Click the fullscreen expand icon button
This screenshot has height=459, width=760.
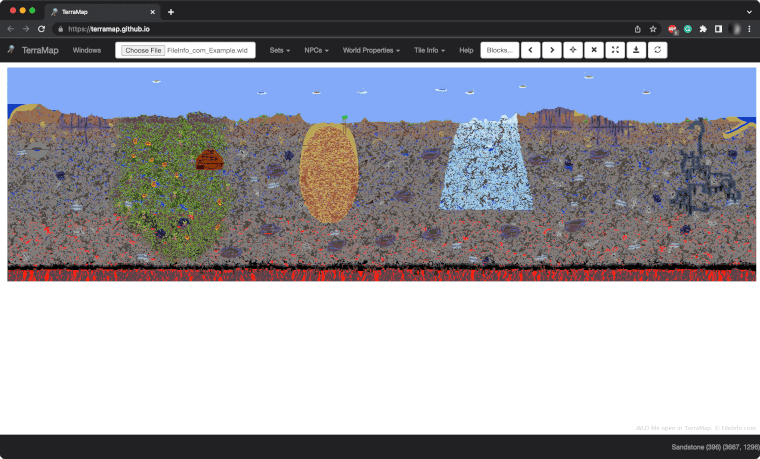[x=615, y=50]
